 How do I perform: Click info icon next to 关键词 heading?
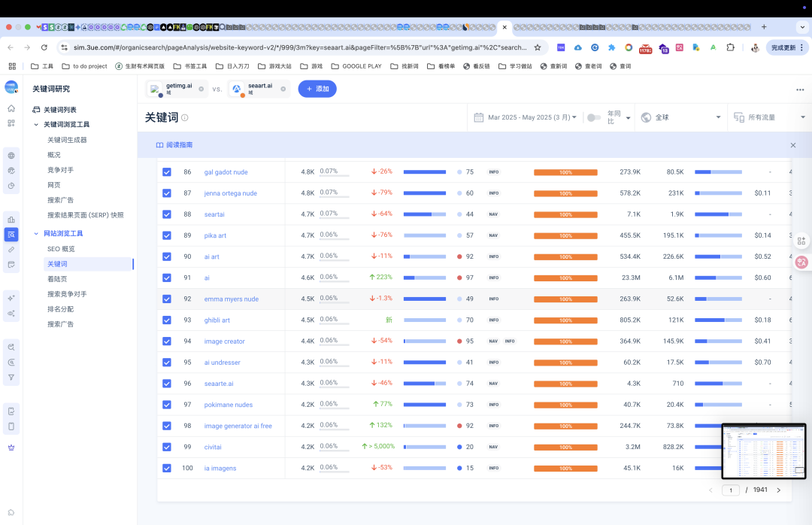(185, 117)
